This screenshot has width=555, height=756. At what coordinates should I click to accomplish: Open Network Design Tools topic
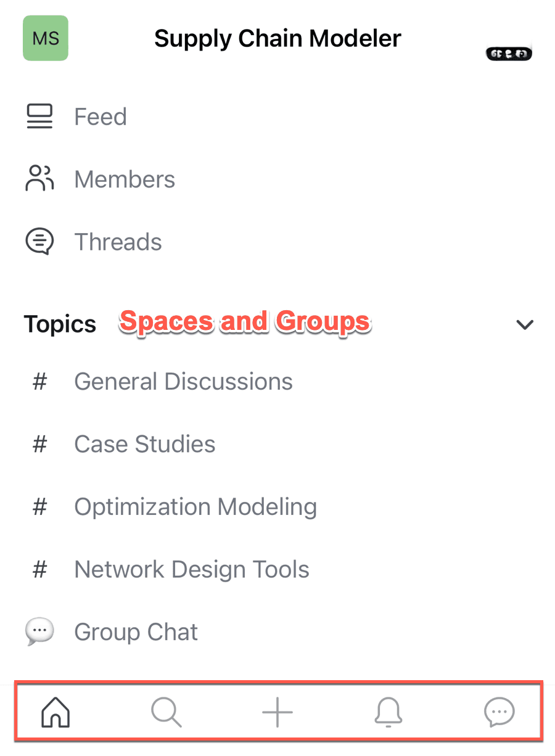[x=192, y=569]
